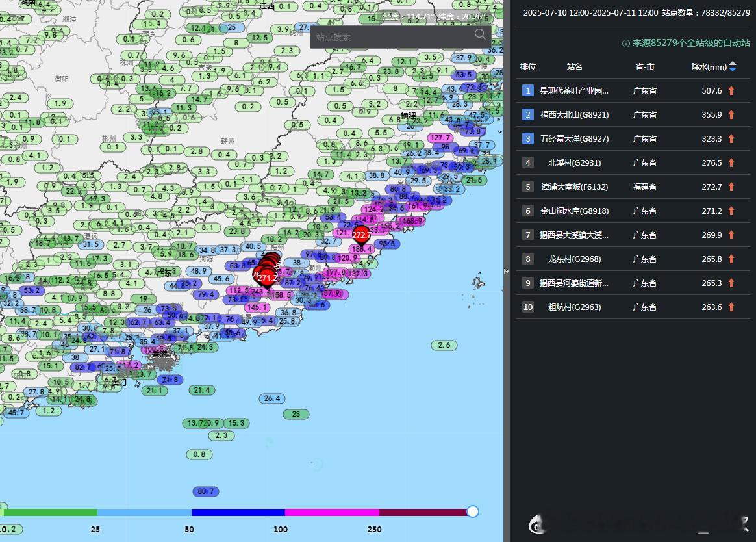Collapse the ranking panel with the side handle

(x=506, y=271)
